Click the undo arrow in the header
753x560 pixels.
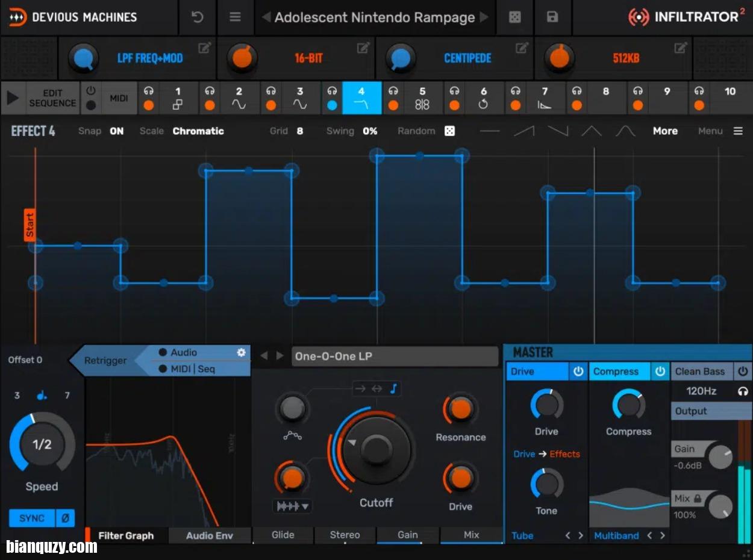point(198,17)
